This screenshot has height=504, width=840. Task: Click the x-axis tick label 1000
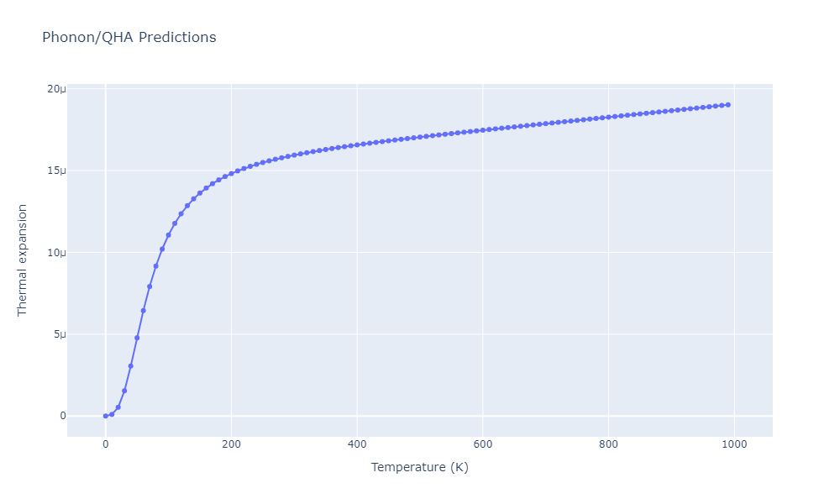(734, 444)
